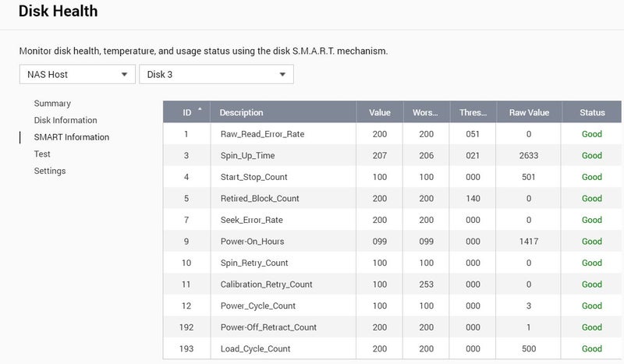
Task: Click the Threshold column header
Action: click(473, 112)
